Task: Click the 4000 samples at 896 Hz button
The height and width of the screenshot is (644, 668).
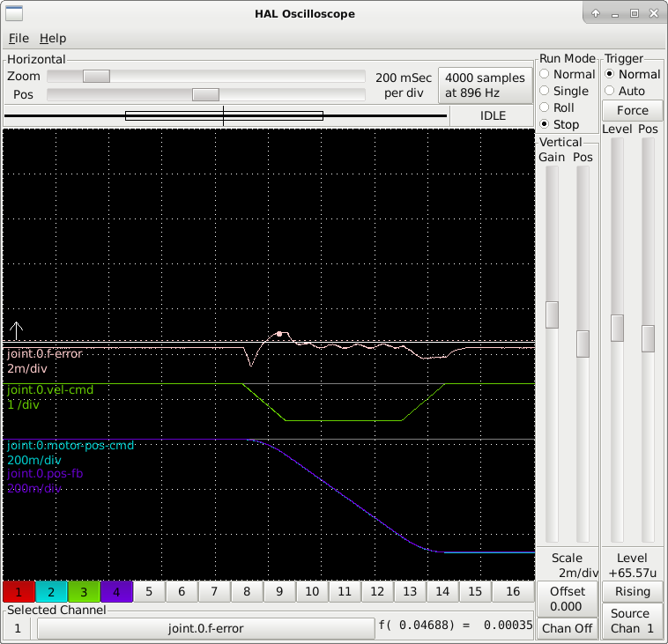Action: 486,85
